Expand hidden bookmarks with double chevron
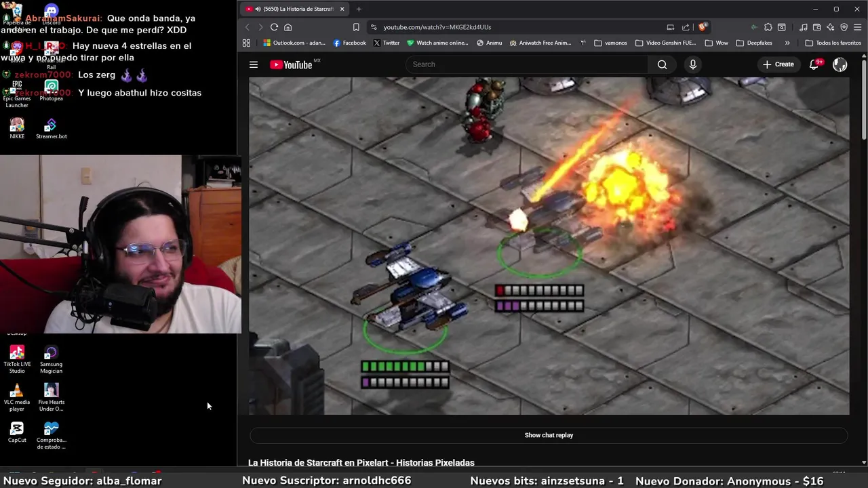The height and width of the screenshot is (488, 868). tap(787, 43)
